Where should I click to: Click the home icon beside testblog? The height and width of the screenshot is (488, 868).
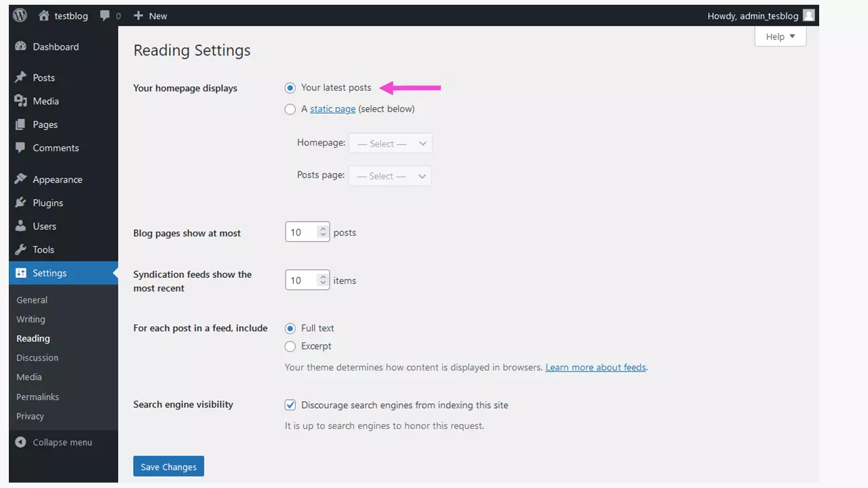[44, 16]
